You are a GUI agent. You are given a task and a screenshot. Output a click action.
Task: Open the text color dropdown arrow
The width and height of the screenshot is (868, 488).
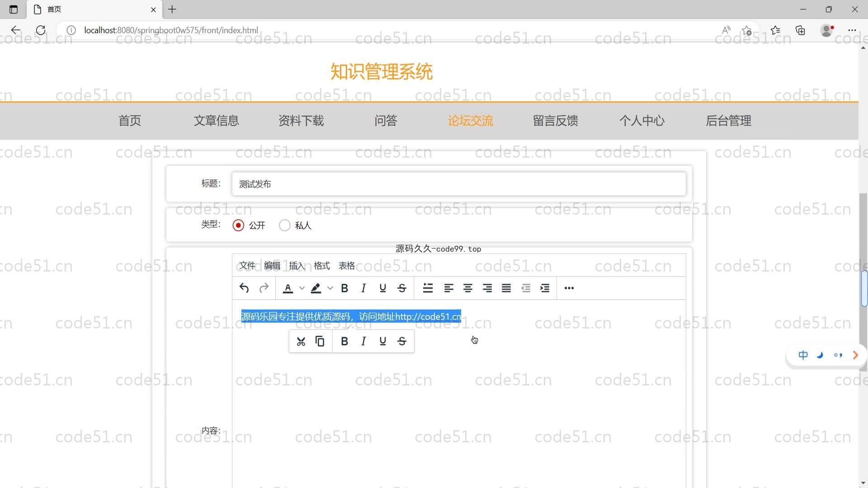(x=302, y=288)
